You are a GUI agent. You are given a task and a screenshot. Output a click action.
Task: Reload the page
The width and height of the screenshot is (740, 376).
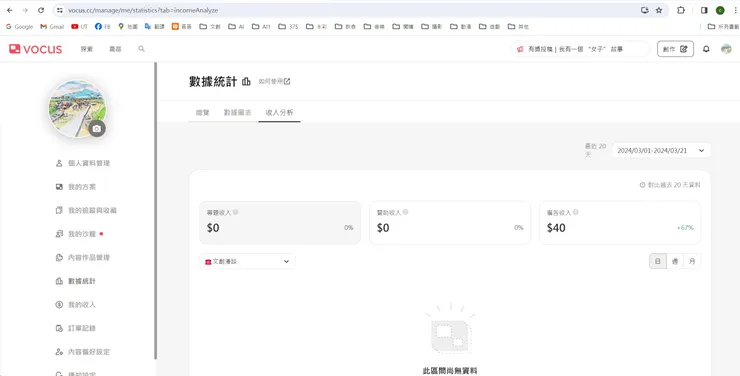[x=41, y=10]
